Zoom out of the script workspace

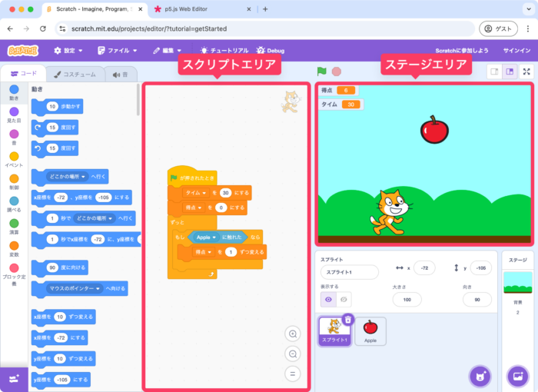point(292,354)
